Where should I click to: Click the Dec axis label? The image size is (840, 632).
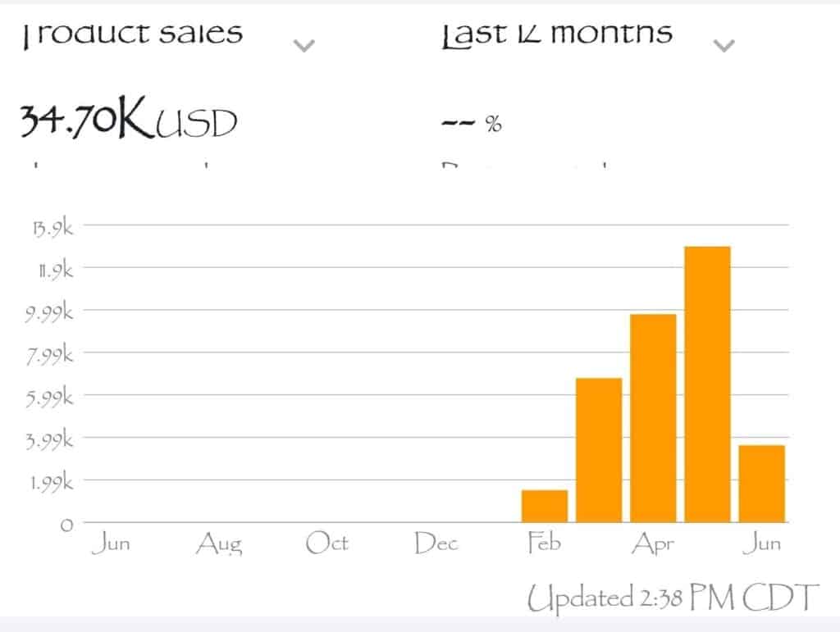tap(436, 543)
